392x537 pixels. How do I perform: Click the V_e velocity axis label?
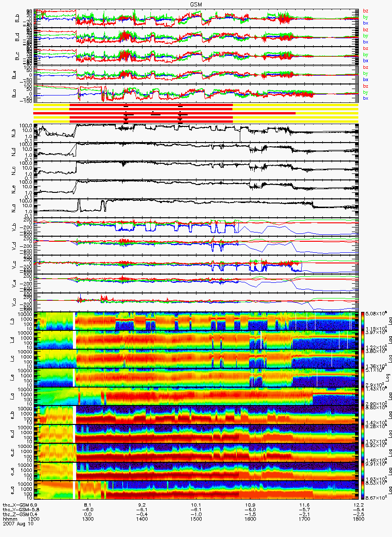pyautogui.click(x=14, y=283)
